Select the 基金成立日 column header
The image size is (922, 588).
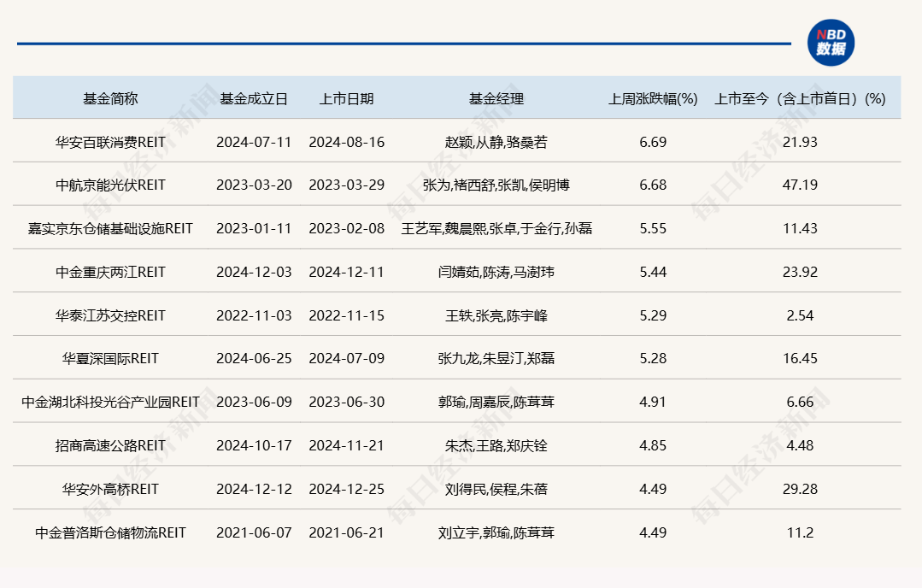point(254,98)
